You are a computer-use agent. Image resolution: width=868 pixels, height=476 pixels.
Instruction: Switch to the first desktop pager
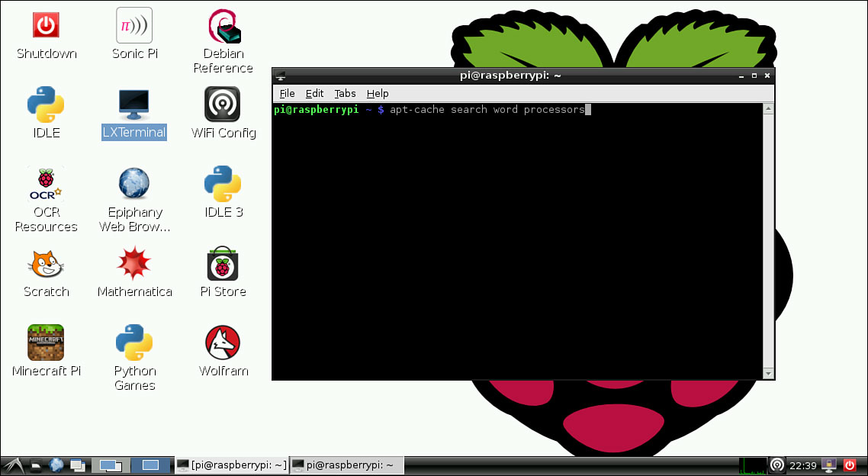(x=111, y=465)
